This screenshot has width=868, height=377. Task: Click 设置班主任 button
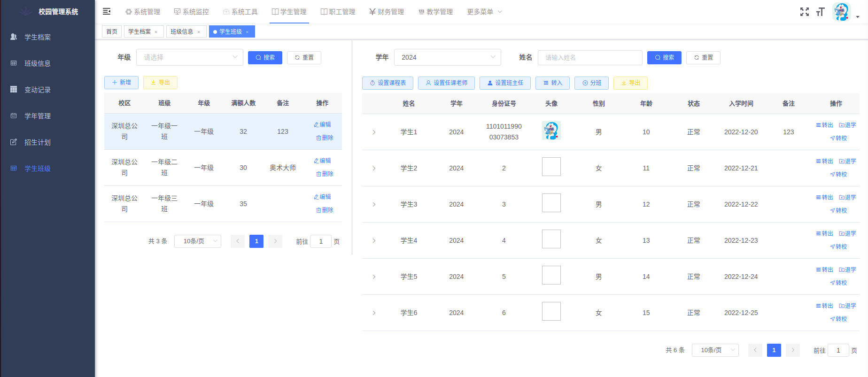click(x=505, y=83)
